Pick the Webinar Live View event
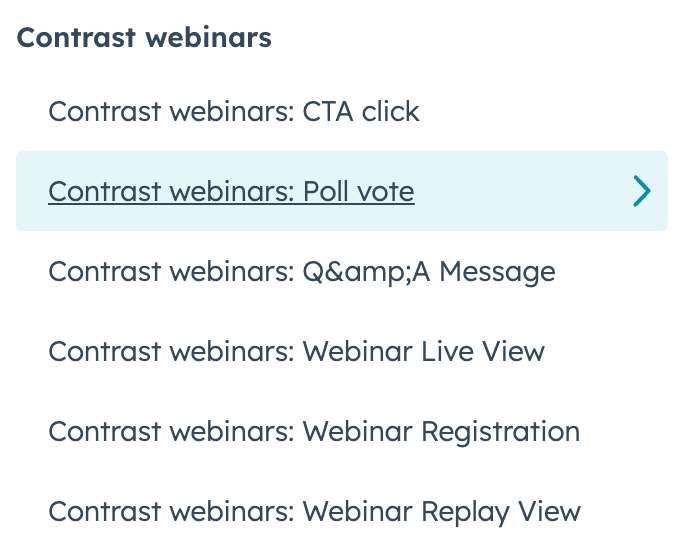Screen dimensions: 686x540 [x=296, y=351]
